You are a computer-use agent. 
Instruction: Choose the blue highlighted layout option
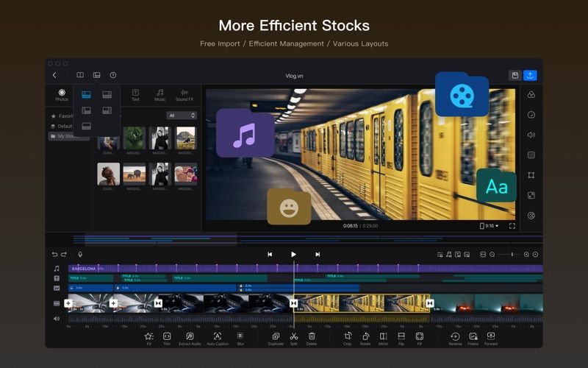click(86, 95)
